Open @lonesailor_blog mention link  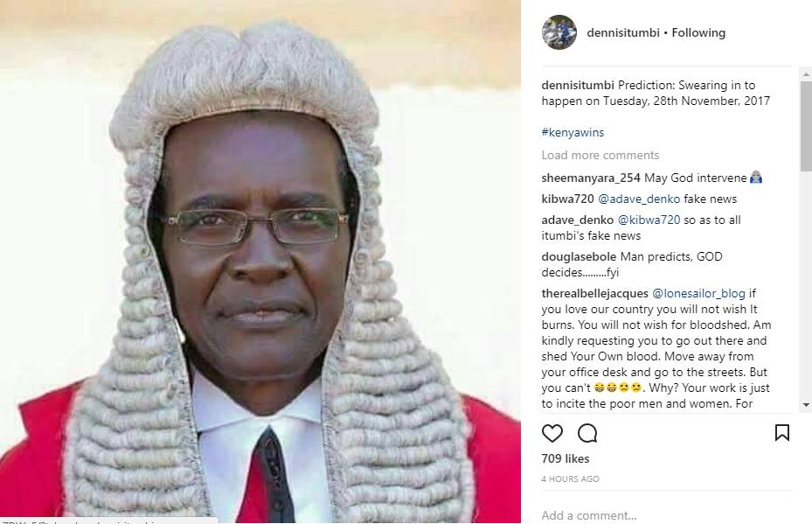(x=698, y=293)
